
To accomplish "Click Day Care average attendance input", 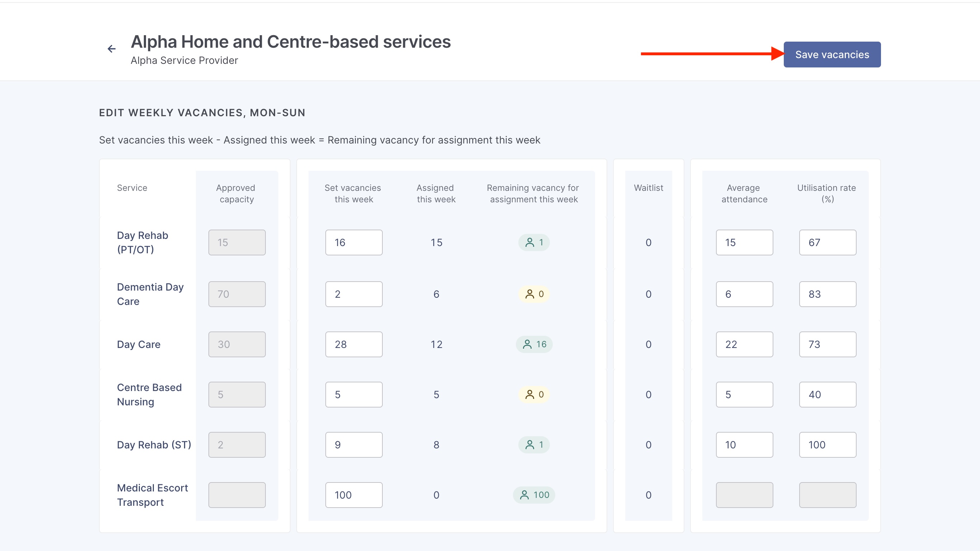I will 744,344.
